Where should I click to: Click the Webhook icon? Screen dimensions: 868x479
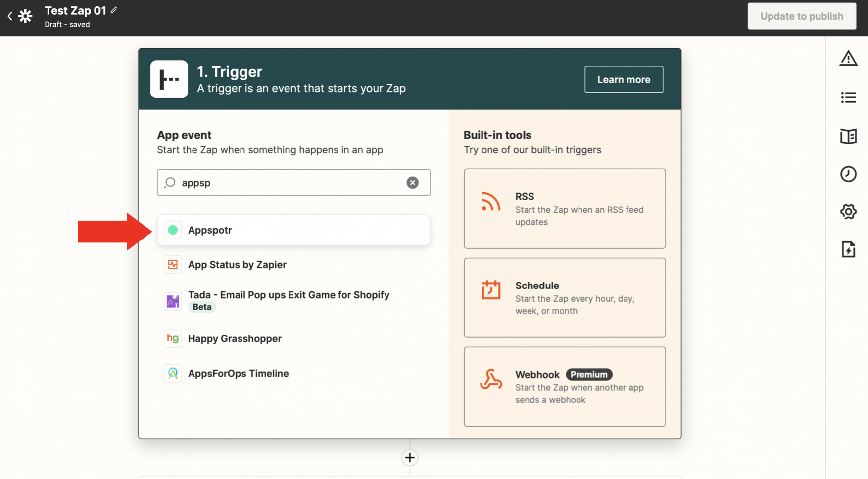[491, 379]
